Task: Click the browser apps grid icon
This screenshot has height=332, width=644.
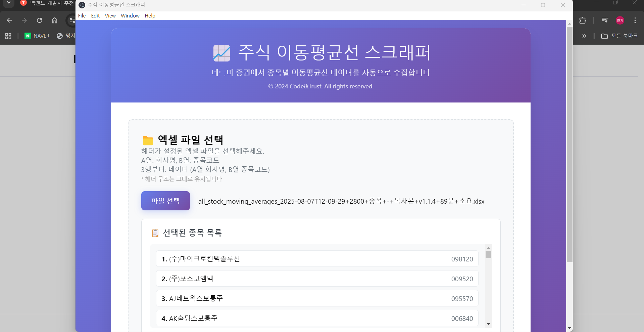Action: (x=8, y=36)
